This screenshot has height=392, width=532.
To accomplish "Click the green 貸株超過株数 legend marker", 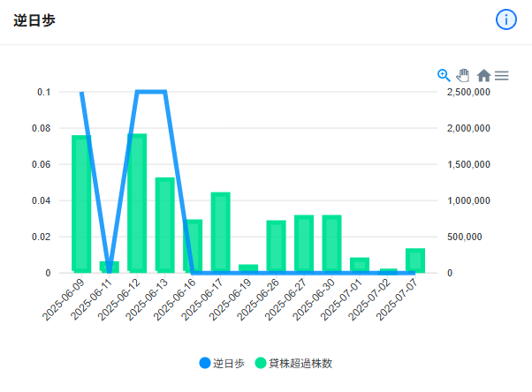I will pos(261,363).
